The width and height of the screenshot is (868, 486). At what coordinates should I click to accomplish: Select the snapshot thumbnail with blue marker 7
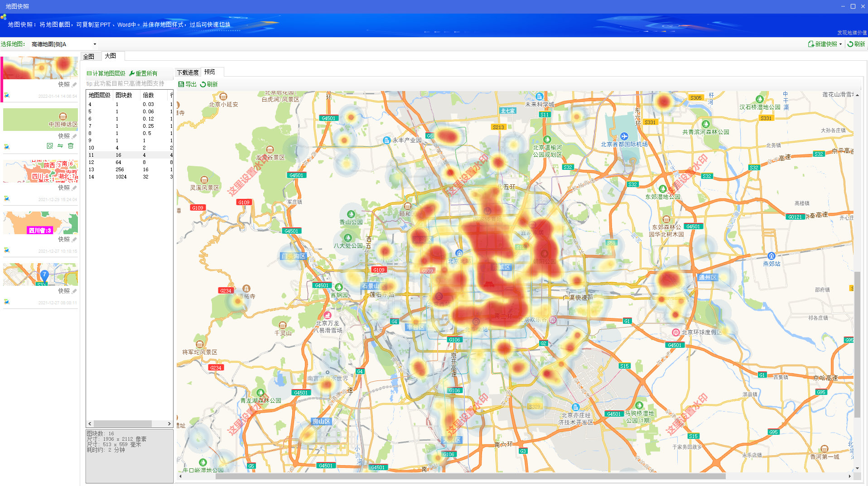40,274
